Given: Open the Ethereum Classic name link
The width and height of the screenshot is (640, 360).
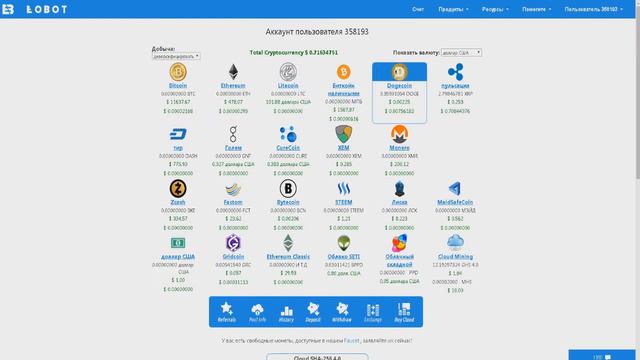Looking at the screenshot, I should [288, 257].
